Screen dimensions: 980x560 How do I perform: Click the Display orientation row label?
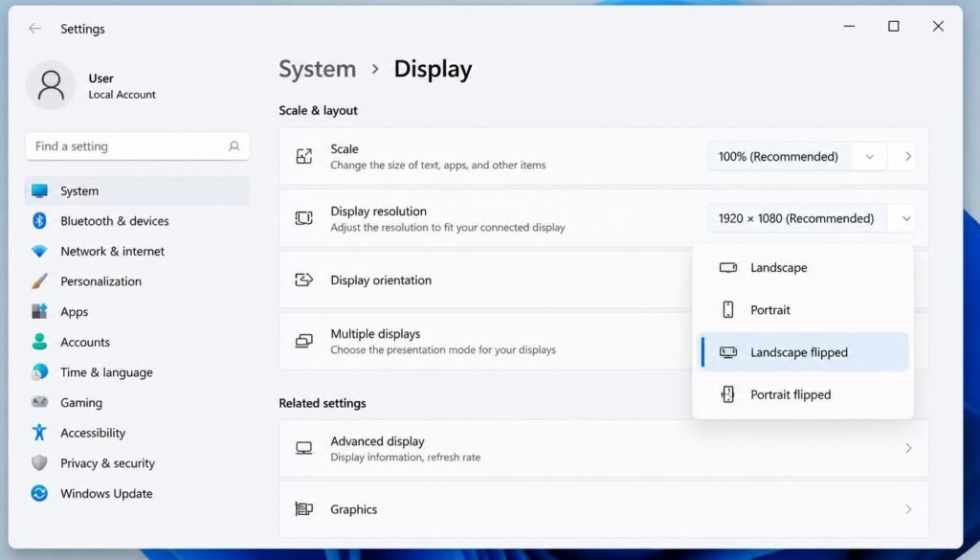(x=381, y=280)
